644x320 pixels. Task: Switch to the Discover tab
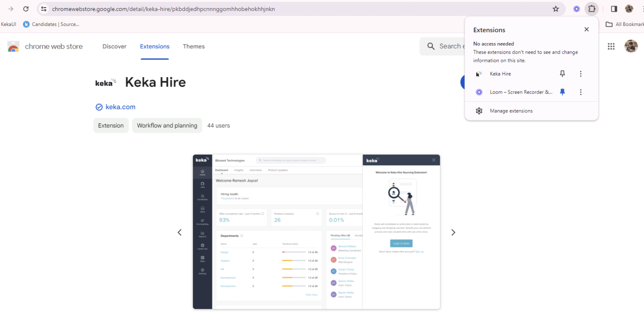click(x=114, y=46)
